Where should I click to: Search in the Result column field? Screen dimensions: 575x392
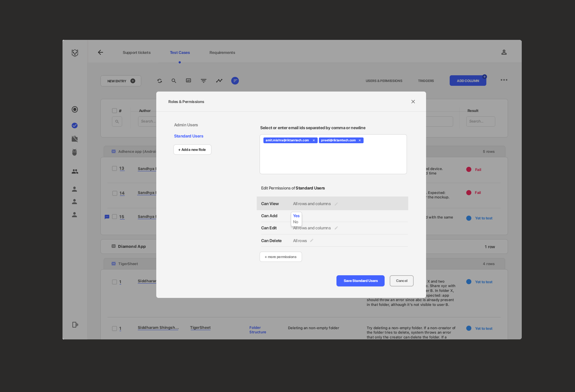(481, 122)
